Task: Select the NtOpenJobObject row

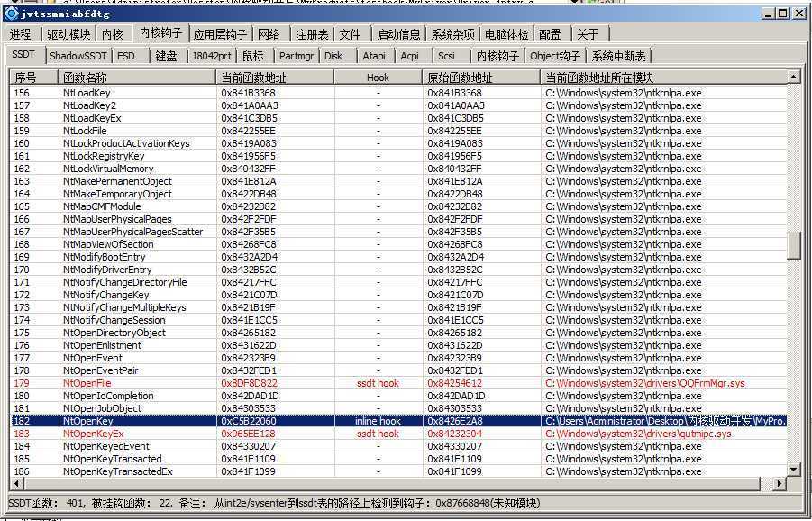Action: 398,408
